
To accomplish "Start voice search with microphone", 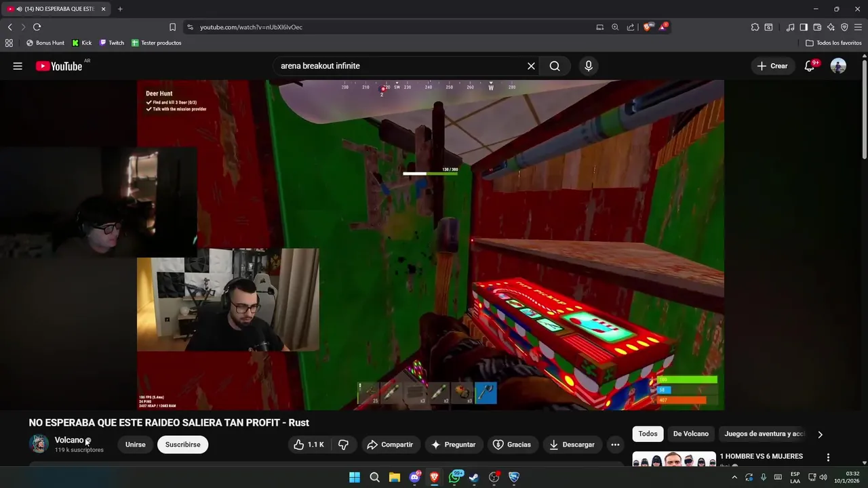I will [x=589, y=66].
